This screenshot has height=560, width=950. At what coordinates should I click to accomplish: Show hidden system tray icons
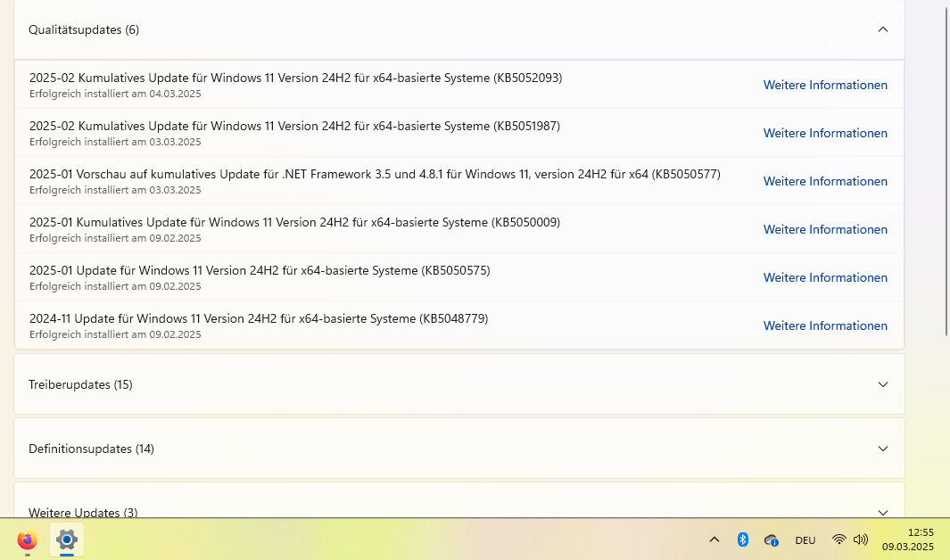715,540
